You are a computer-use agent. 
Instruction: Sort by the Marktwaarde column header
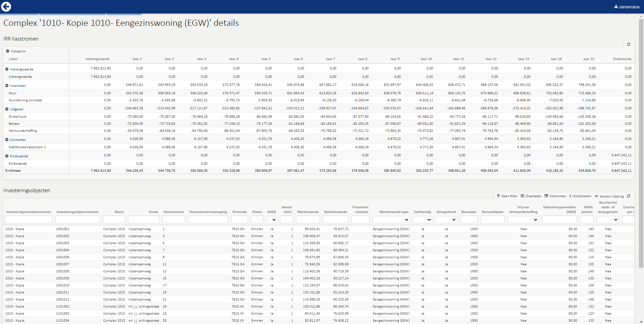[308, 212]
